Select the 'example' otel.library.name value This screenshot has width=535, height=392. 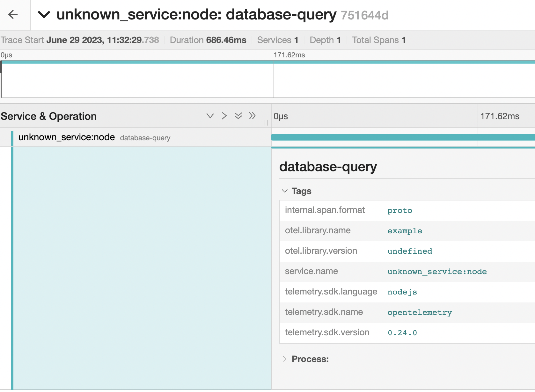405,231
